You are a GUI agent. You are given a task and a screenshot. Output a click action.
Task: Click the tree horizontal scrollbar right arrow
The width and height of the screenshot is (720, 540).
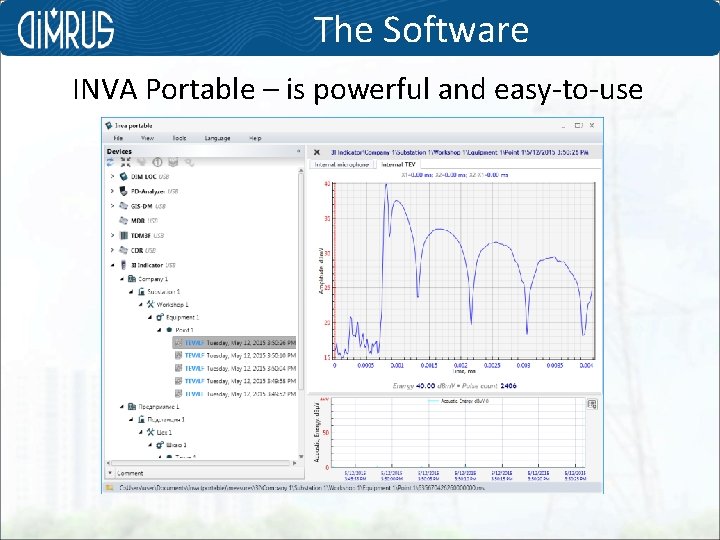pyautogui.click(x=294, y=463)
